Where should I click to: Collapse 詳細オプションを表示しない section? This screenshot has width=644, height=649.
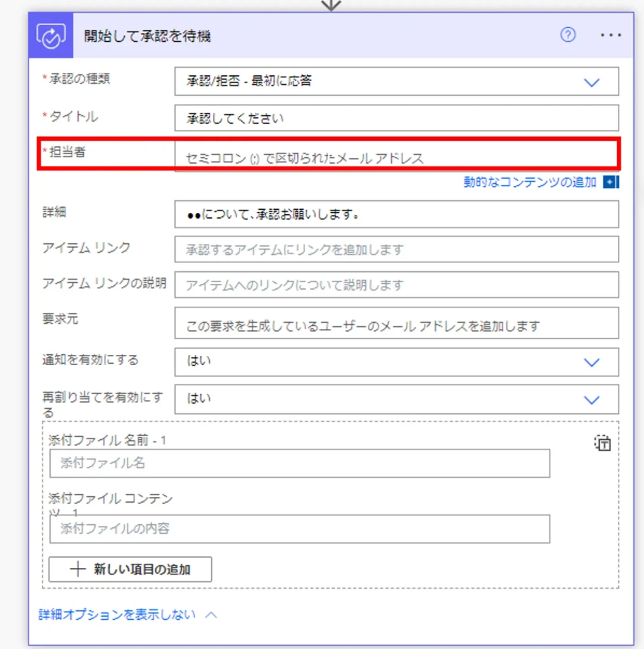(127, 615)
